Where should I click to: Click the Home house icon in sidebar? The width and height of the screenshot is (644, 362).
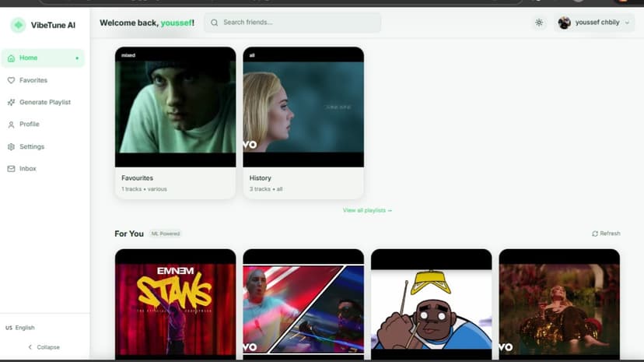click(11, 58)
